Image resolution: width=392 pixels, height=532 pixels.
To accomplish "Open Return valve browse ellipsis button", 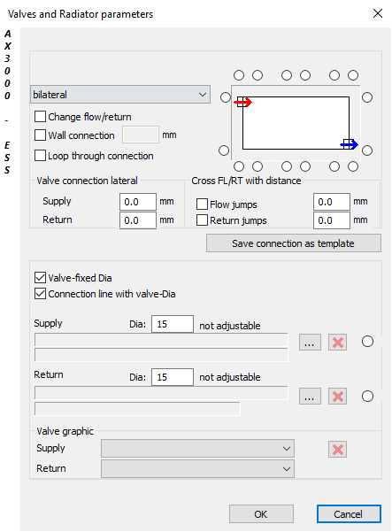I will point(310,396).
